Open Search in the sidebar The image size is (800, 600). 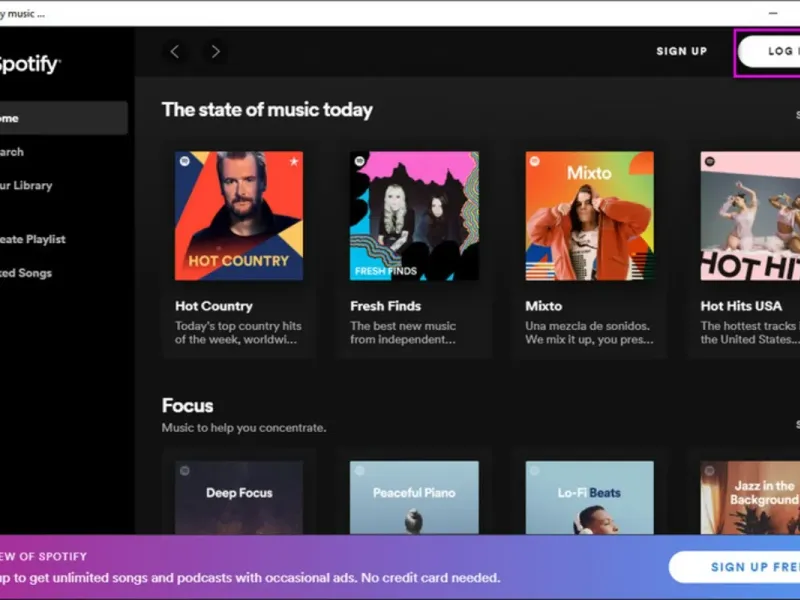coord(12,152)
